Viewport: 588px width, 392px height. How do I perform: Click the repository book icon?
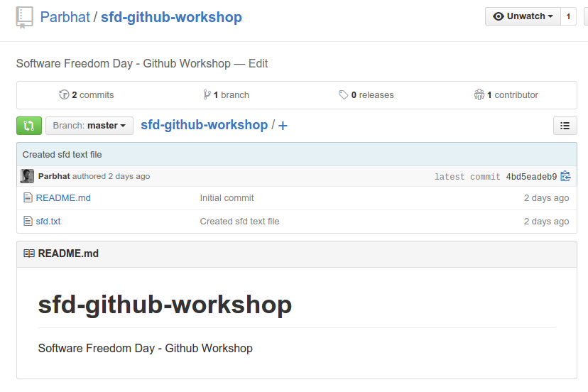(x=24, y=17)
